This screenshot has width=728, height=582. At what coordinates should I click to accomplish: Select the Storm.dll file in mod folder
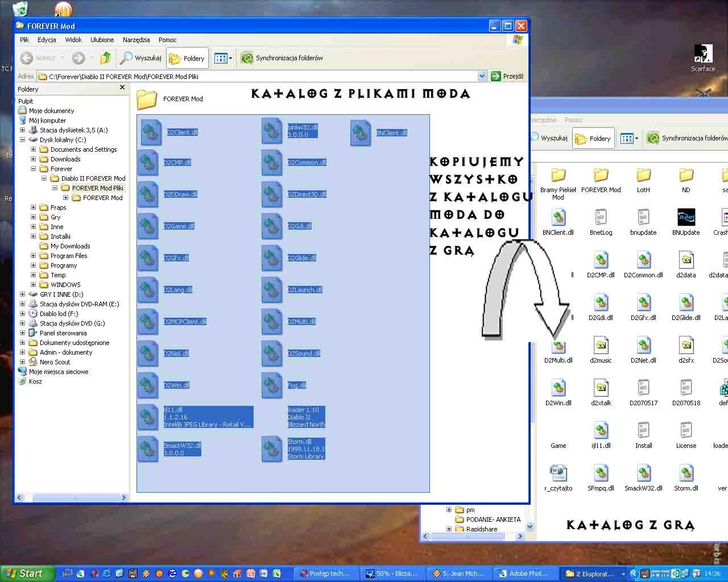272,448
